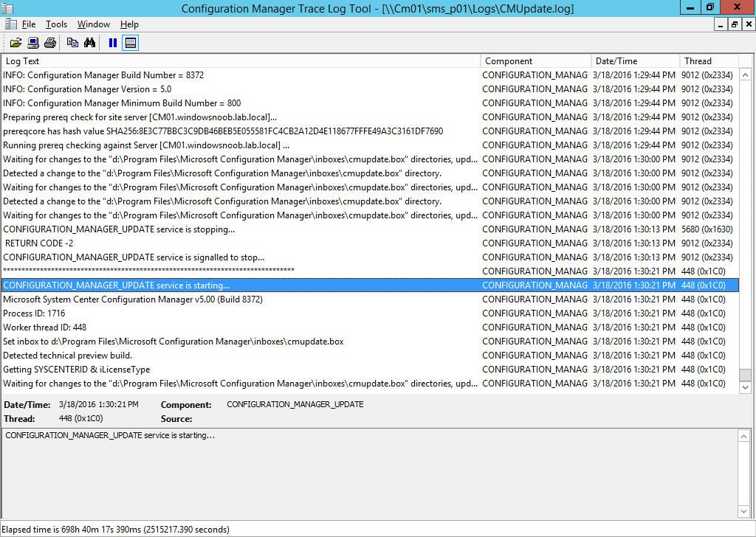Open the Window menu

click(x=94, y=24)
